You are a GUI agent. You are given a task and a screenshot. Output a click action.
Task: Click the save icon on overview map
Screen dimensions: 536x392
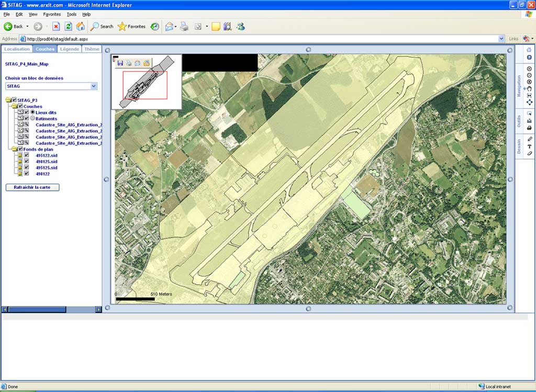[120, 63]
